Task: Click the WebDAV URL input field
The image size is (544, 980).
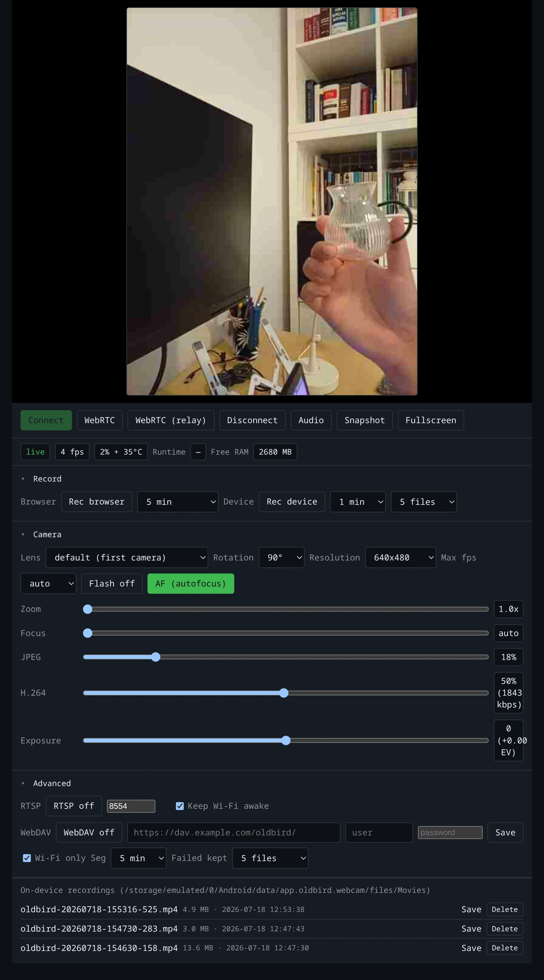Action: coord(234,832)
